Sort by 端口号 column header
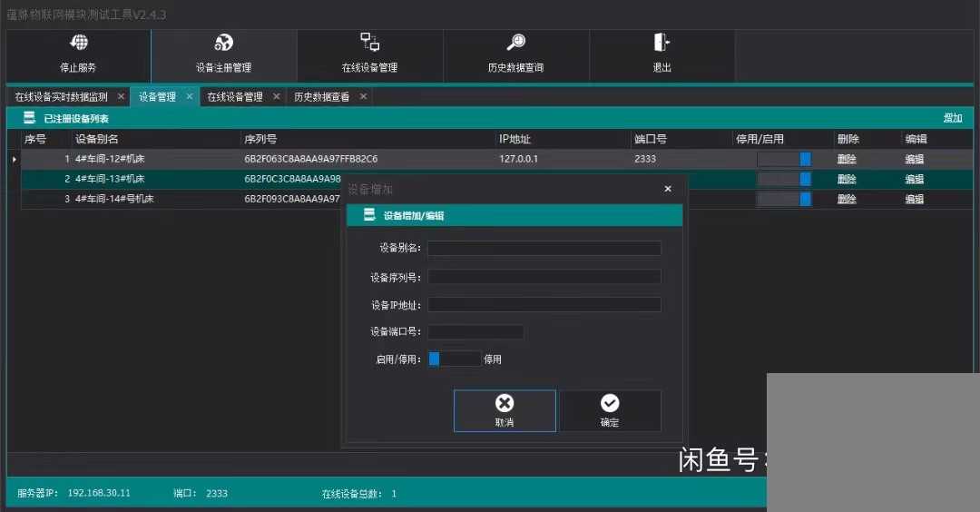Screen dimensions: 980x512 tap(651, 139)
